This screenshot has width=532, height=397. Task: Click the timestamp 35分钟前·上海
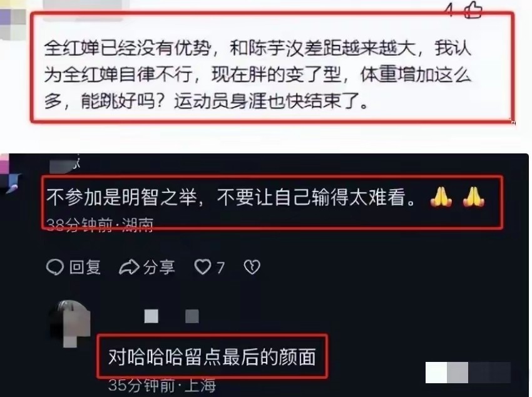point(162,386)
